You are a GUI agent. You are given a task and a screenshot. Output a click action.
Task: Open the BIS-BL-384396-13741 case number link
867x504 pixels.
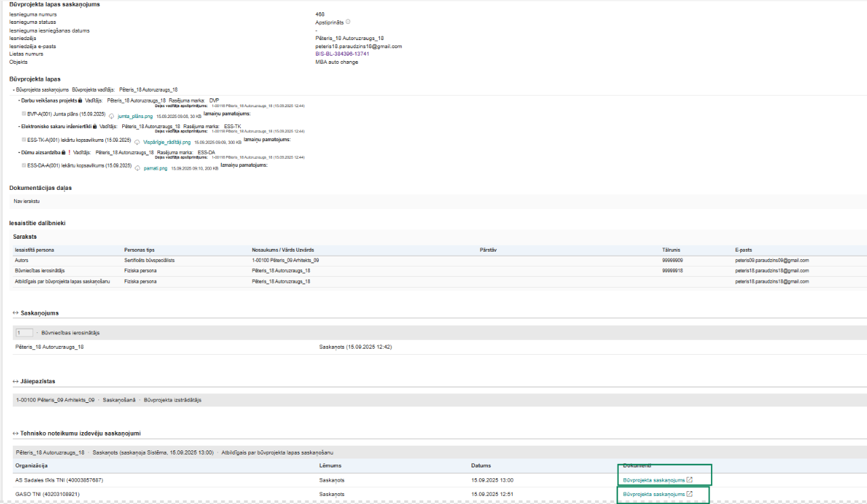pos(342,54)
